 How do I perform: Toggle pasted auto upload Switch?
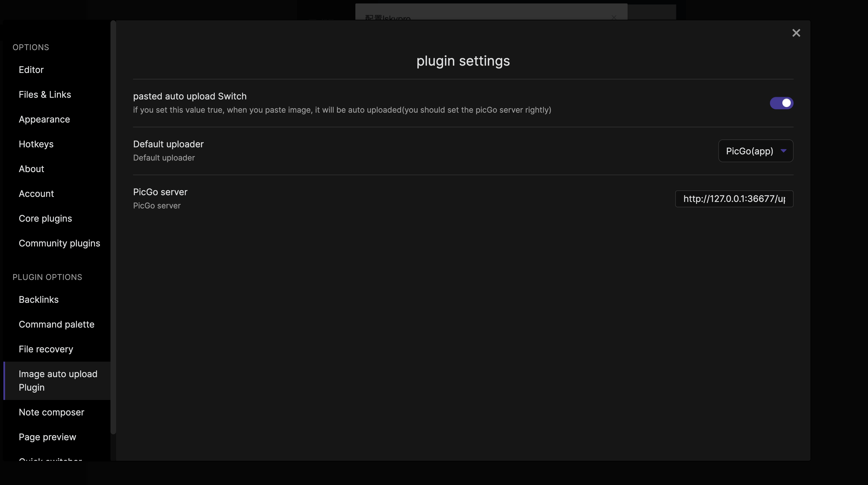click(781, 103)
